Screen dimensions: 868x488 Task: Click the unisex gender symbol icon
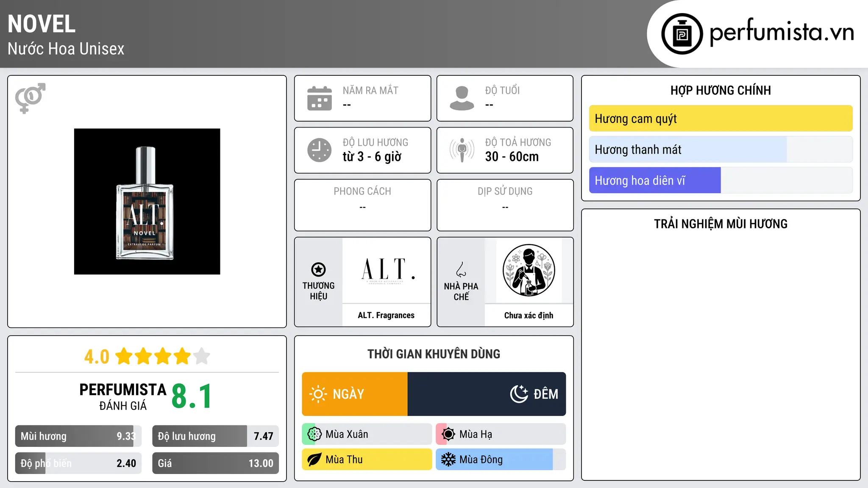[30, 98]
